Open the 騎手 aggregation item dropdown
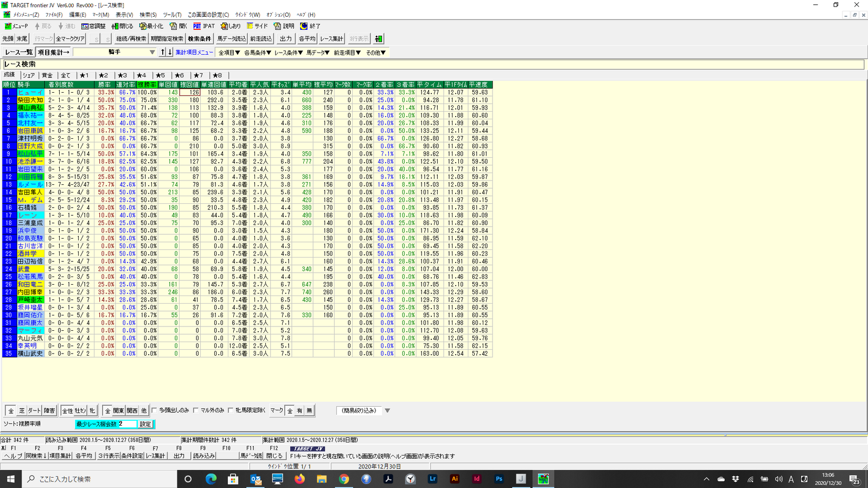The width and height of the screenshot is (868, 488). click(152, 53)
